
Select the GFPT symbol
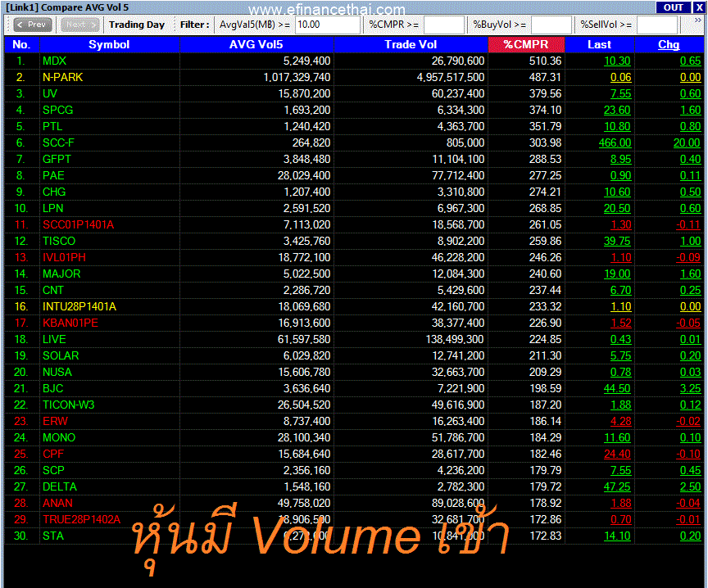57,159
